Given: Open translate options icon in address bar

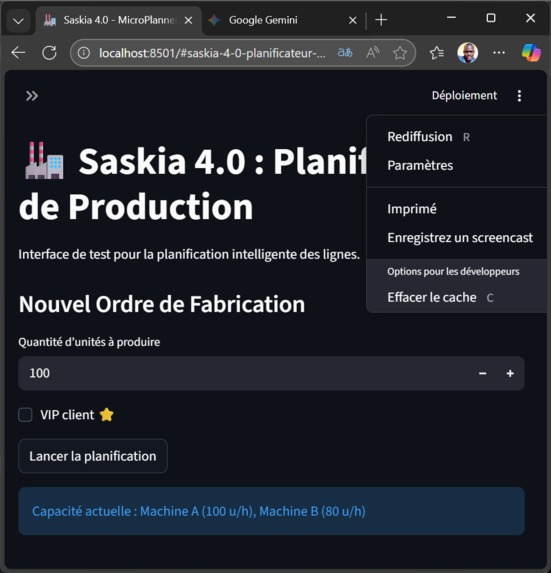Looking at the screenshot, I should (x=345, y=53).
